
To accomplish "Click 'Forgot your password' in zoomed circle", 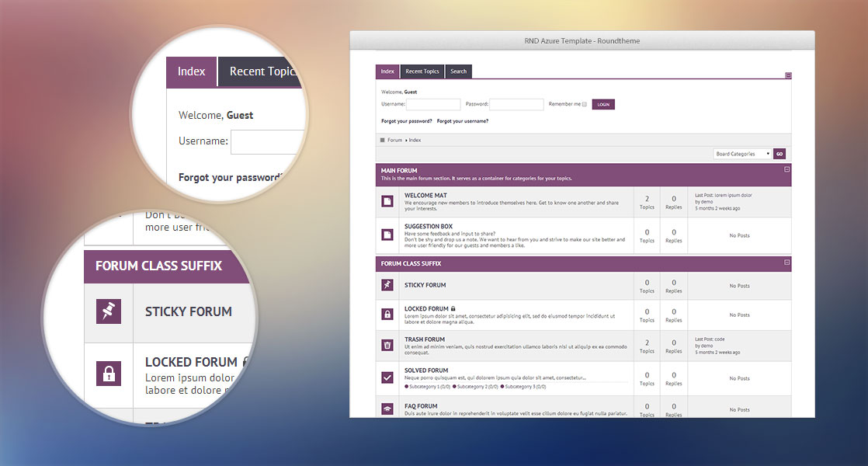I will (x=231, y=178).
